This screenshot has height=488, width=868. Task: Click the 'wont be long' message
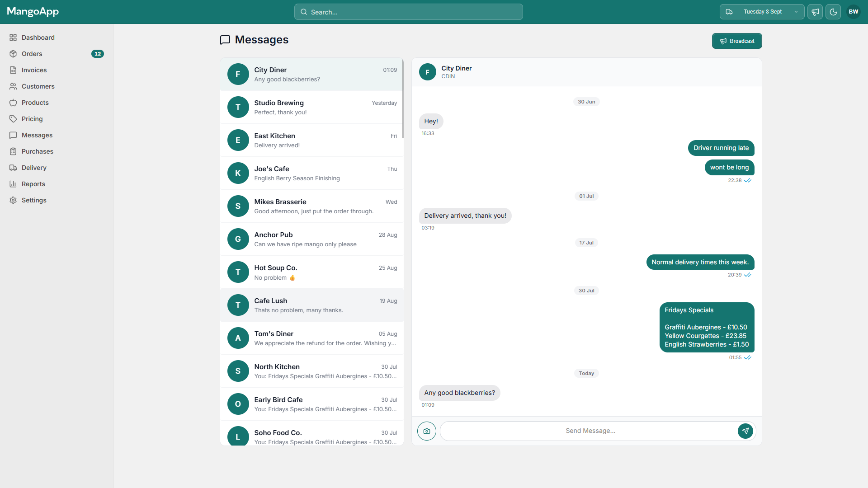[x=729, y=167]
